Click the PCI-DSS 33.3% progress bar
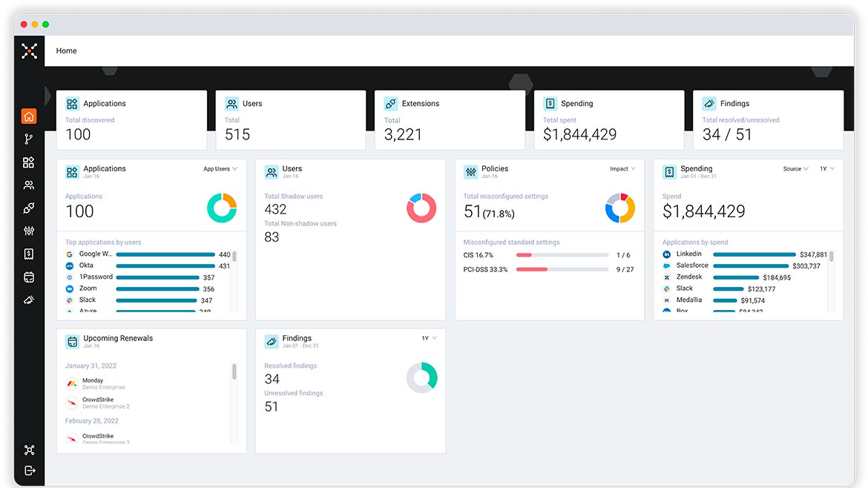 click(x=562, y=269)
